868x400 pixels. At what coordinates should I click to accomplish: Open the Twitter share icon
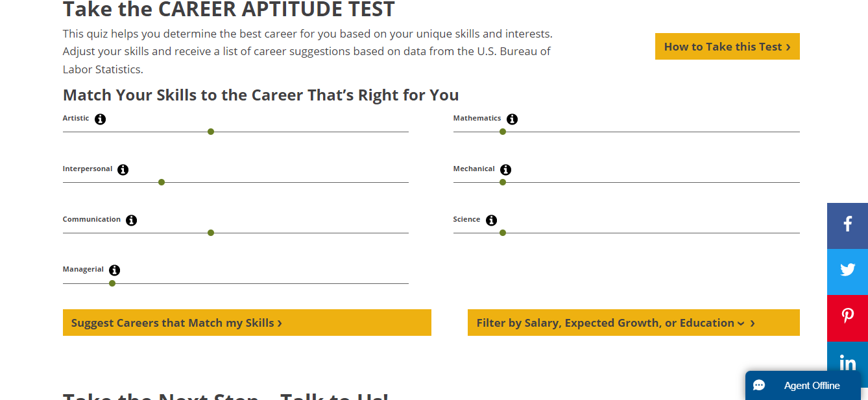847,272
